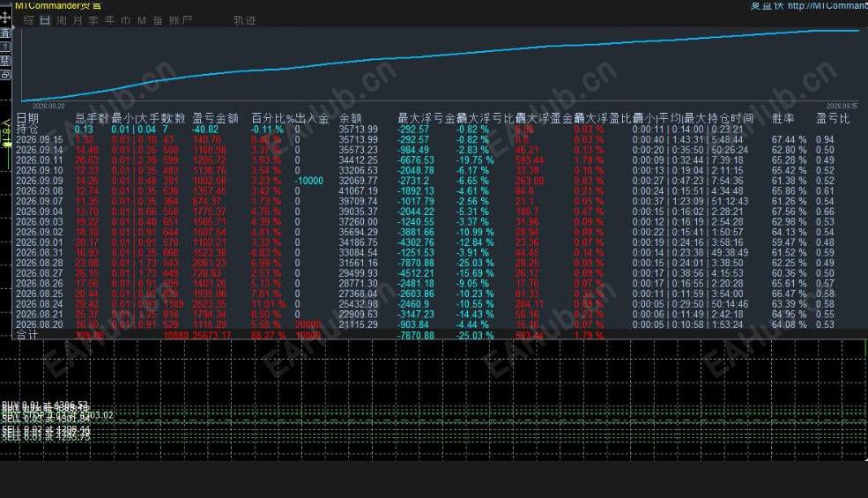
Task: Select the 2026.09.09 date row
Action: point(40,181)
